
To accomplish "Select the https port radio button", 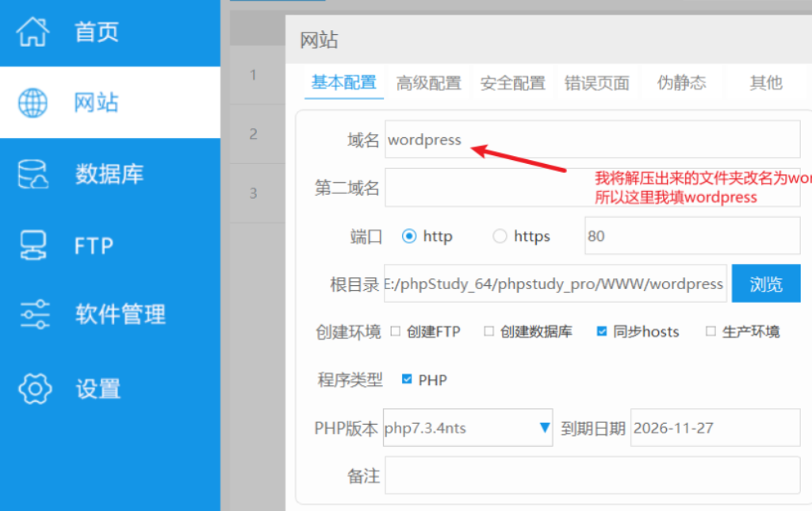I will click(500, 236).
